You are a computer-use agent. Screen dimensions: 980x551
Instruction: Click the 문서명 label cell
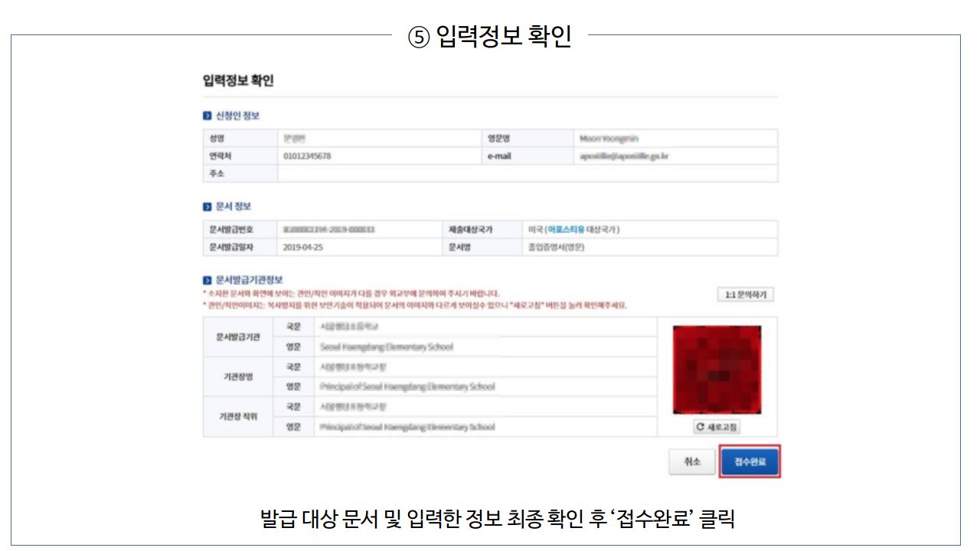coord(482,247)
